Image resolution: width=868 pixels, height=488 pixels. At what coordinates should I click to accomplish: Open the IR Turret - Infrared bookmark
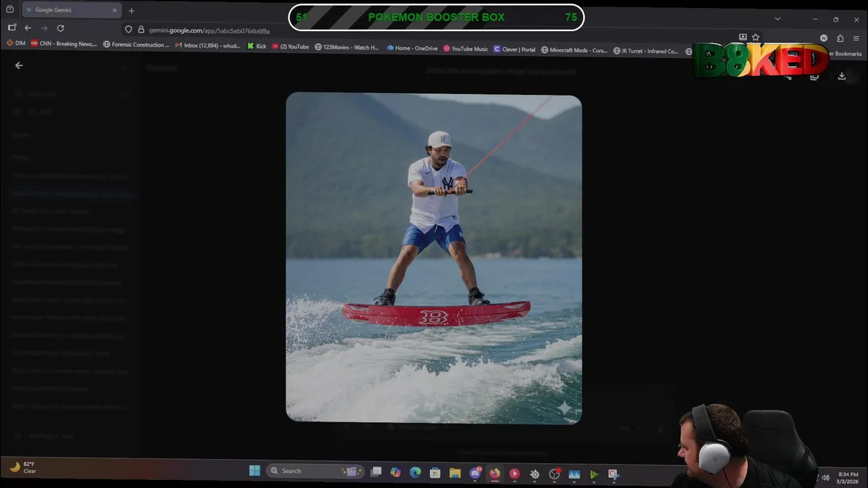646,51
